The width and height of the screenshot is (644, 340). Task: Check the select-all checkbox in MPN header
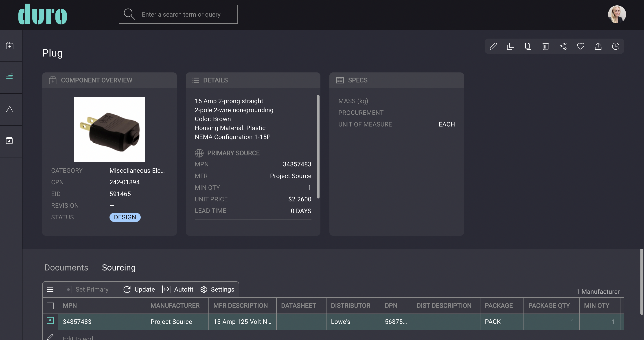(50, 306)
